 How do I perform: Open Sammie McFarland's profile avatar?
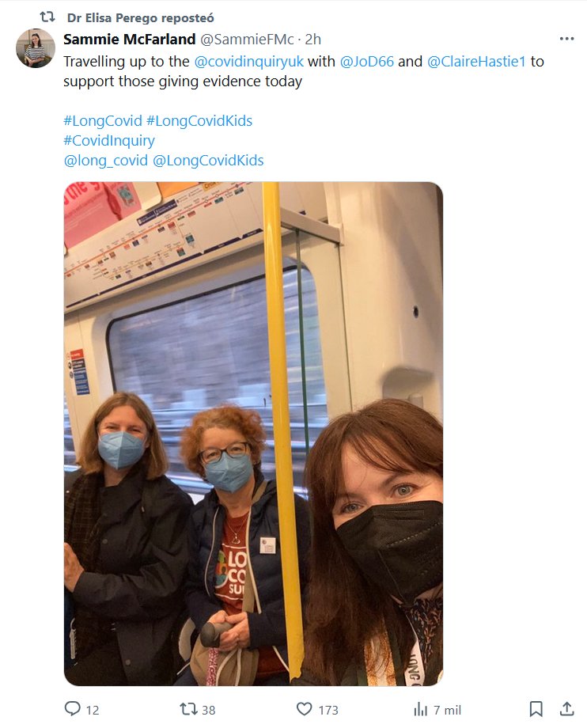pos(36,48)
